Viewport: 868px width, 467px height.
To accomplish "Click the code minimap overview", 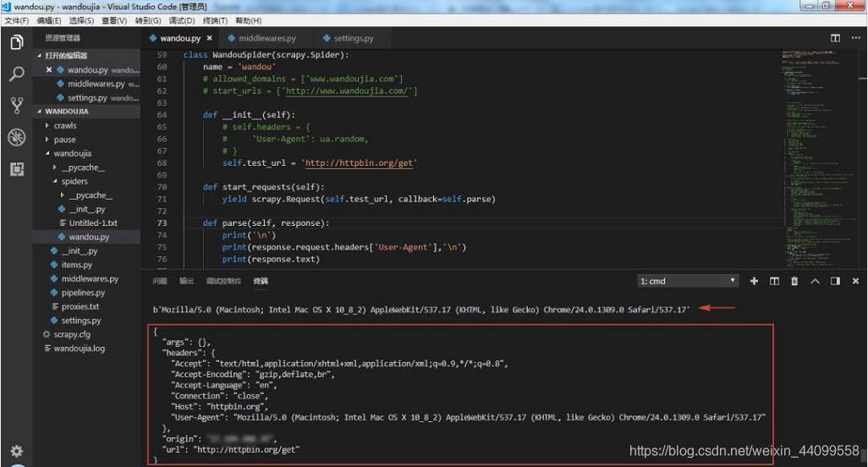I will 818,157.
